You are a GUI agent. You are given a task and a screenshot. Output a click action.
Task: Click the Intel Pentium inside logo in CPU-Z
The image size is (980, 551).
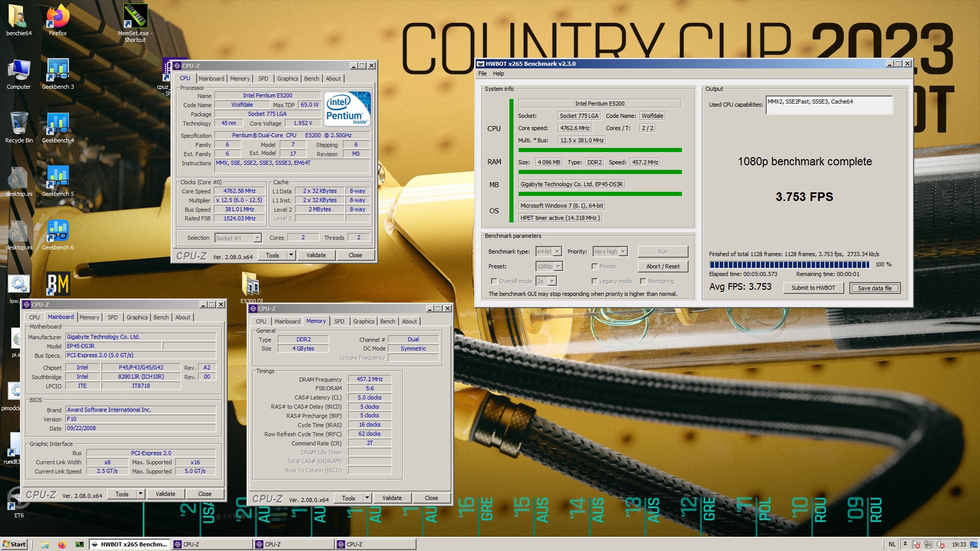[x=347, y=109]
